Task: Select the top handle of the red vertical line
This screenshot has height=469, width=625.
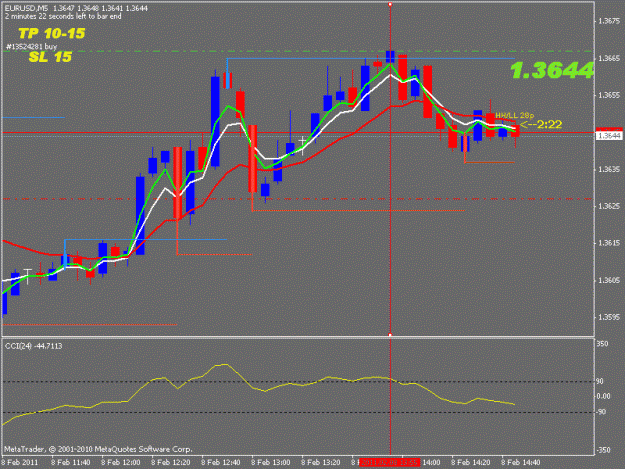Action: (x=390, y=4)
